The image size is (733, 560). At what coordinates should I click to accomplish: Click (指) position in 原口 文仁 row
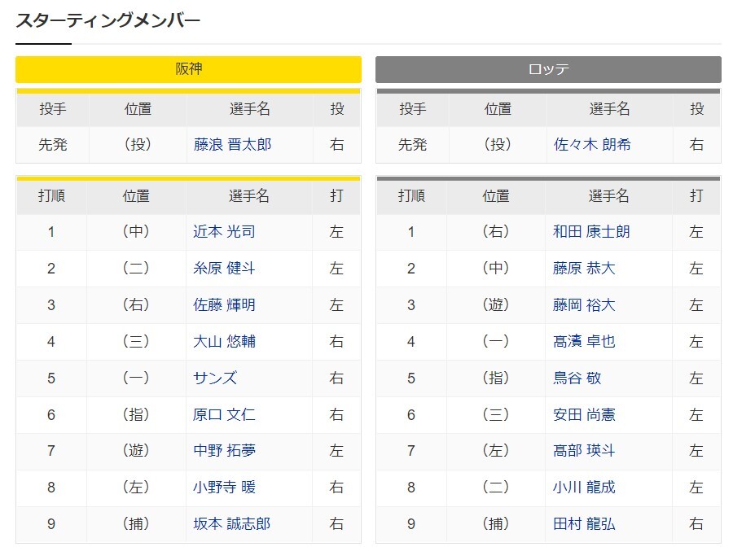(x=136, y=415)
